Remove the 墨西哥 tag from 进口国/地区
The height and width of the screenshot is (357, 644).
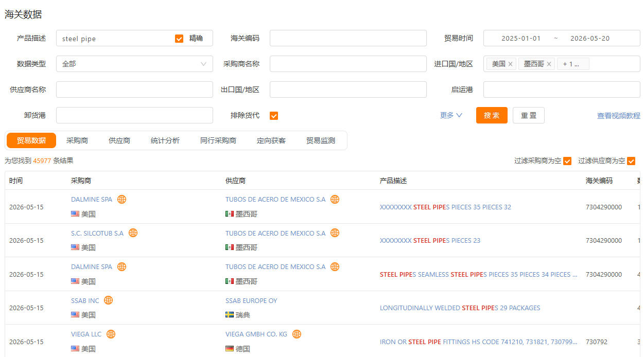coord(549,64)
